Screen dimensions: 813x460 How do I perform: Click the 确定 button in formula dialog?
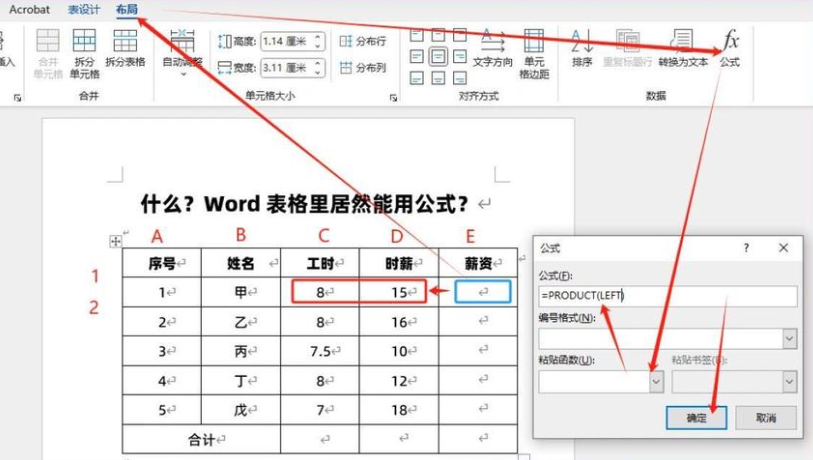[696, 418]
